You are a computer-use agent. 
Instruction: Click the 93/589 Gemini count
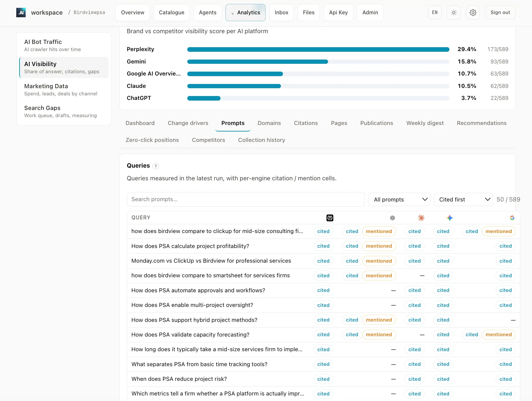click(499, 62)
